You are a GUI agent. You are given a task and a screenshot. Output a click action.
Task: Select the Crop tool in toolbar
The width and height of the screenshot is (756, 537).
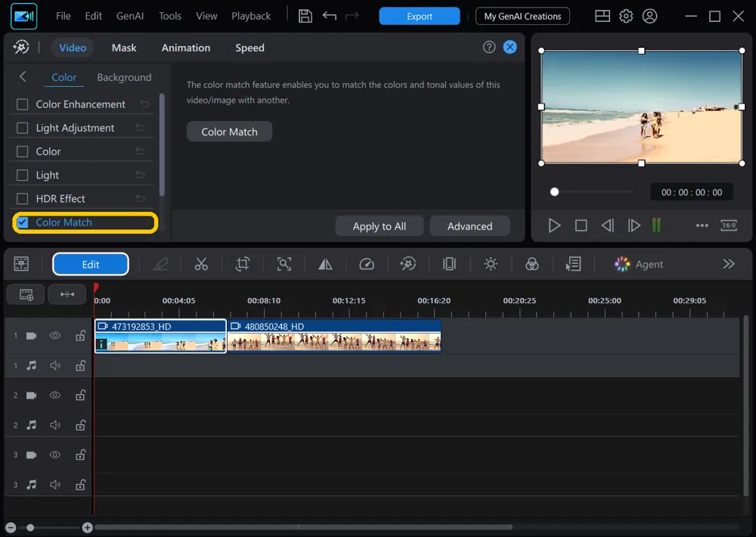[x=243, y=264]
